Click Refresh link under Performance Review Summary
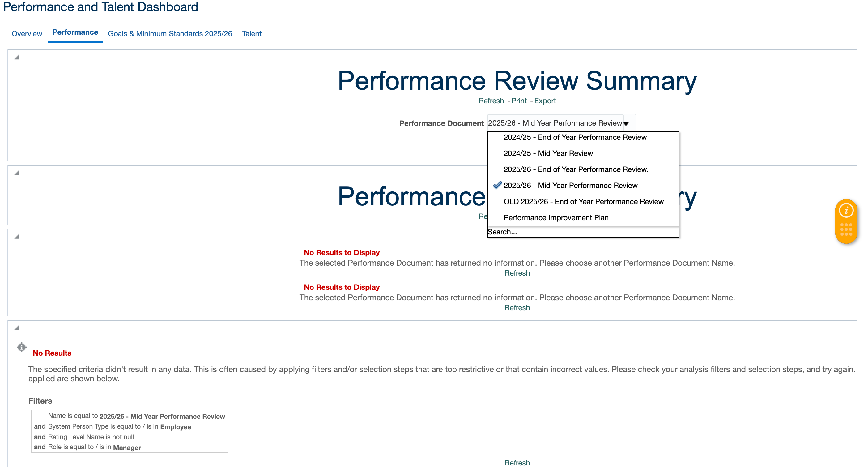868x467 pixels. (x=491, y=101)
